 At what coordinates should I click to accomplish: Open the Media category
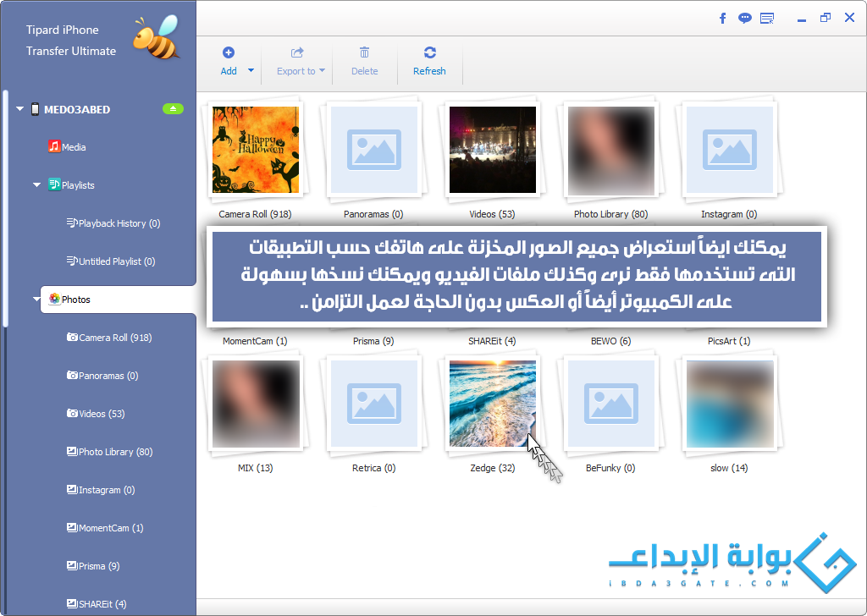point(75,147)
